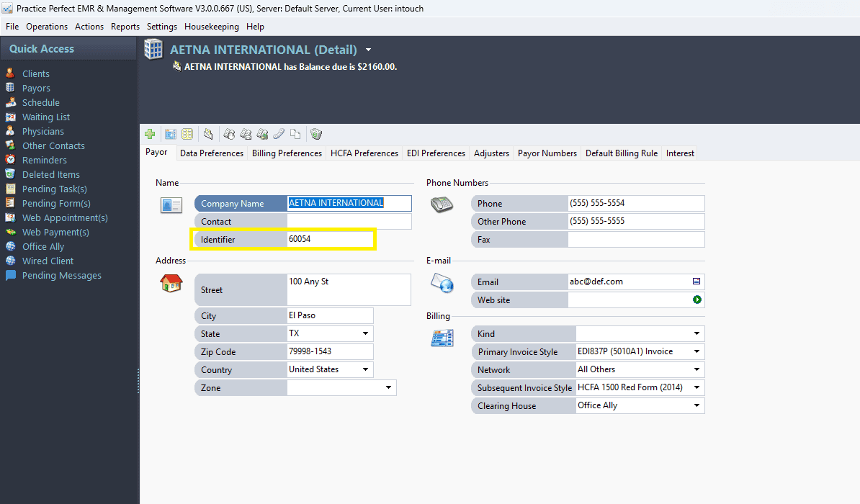Click the building icon beside the payor title

pos(153,50)
